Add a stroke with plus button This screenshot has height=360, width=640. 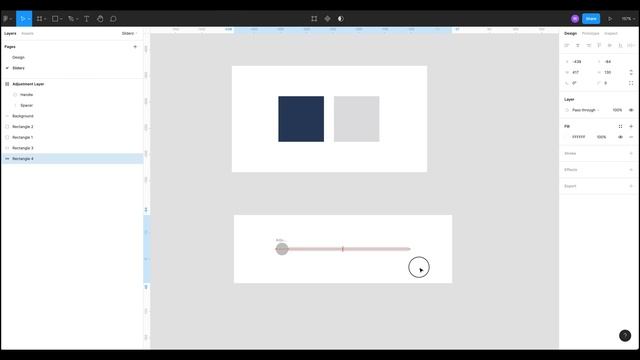[x=631, y=153]
